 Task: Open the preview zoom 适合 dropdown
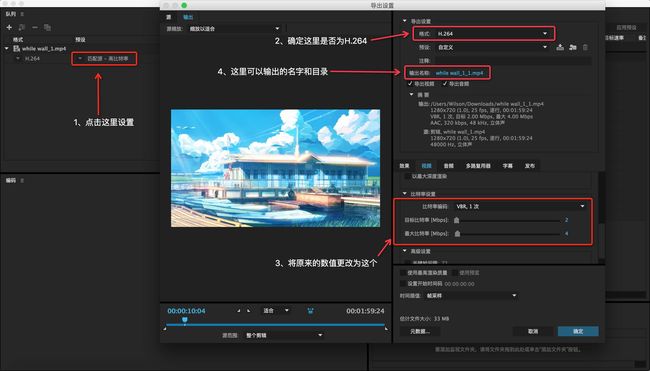click(x=276, y=310)
